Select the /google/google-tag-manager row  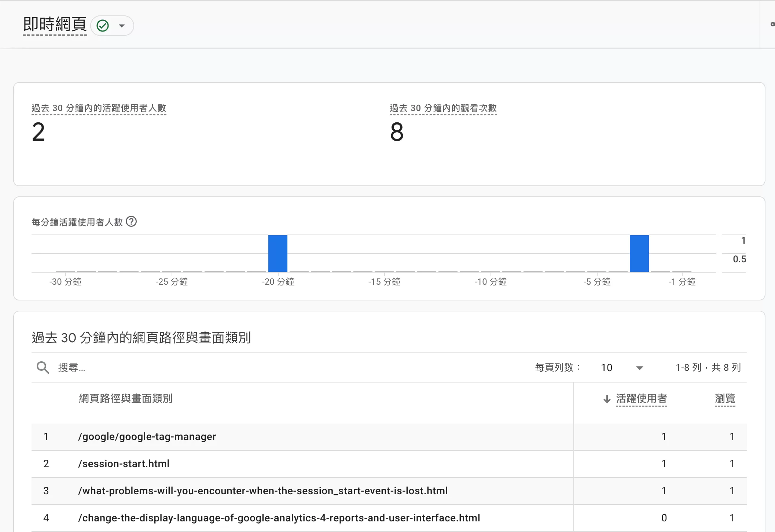coord(389,437)
